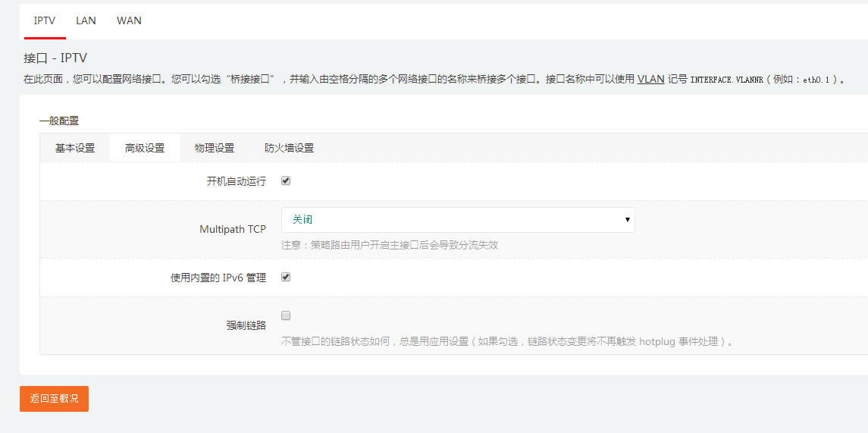Image resolution: width=868 pixels, height=433 pixels.
Task: Enable the 强制链路 checkbox
Action: click(x=286, y=315)
